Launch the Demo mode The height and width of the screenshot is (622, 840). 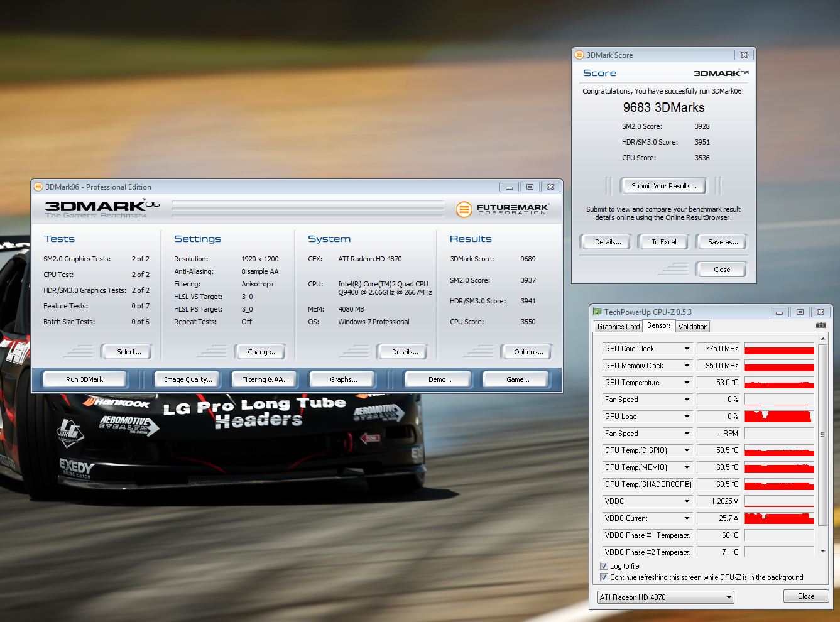[x=440, y=379]
